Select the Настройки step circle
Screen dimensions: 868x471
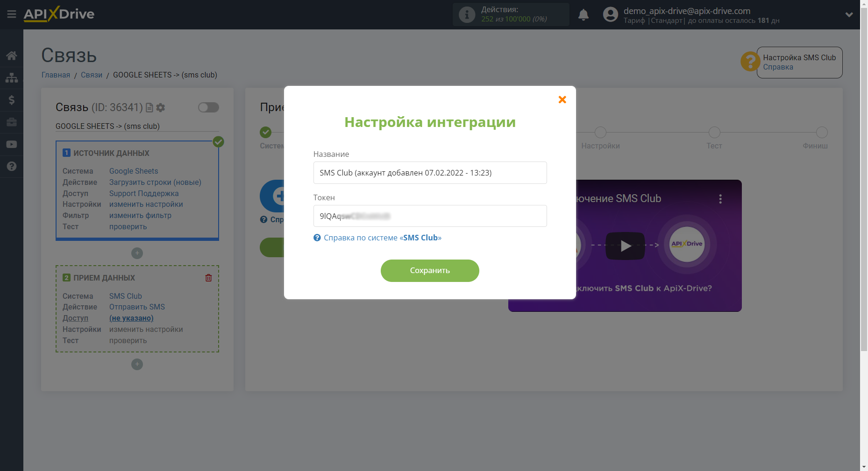pyautogui.click(x=600, y=133)
